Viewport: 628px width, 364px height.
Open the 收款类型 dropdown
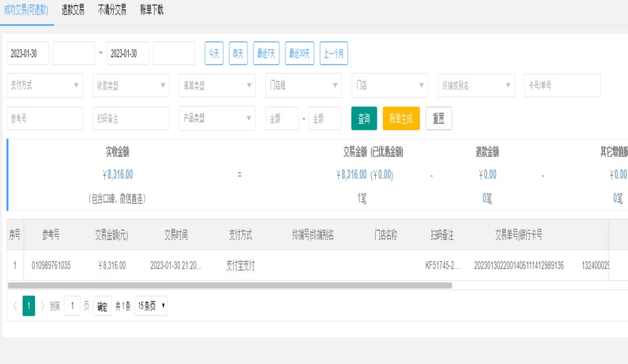pyautogui.click(x=131, y=85)
